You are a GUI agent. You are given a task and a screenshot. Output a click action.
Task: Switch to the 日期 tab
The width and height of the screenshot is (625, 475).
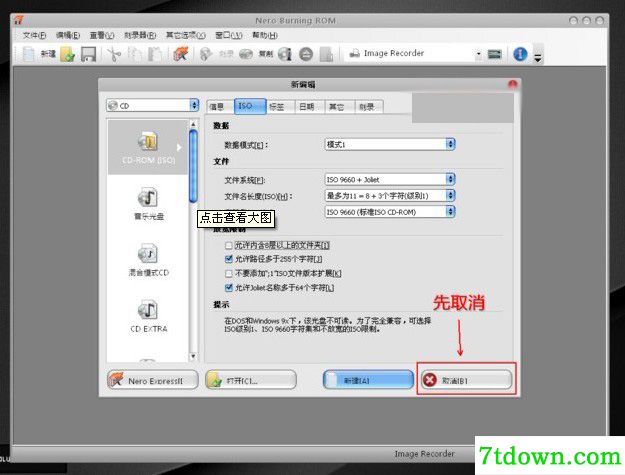pos(310,106)
